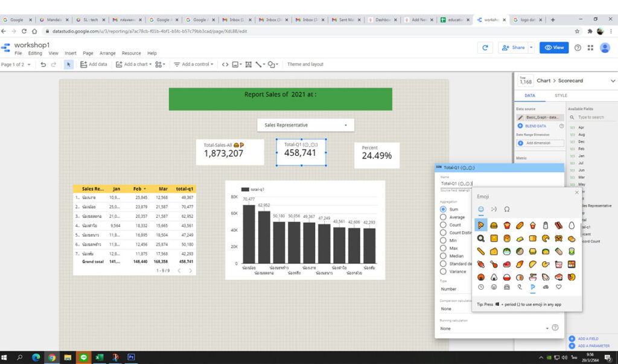
Task: Pick the hot dog emoji
Action: (x=520, y=226)
